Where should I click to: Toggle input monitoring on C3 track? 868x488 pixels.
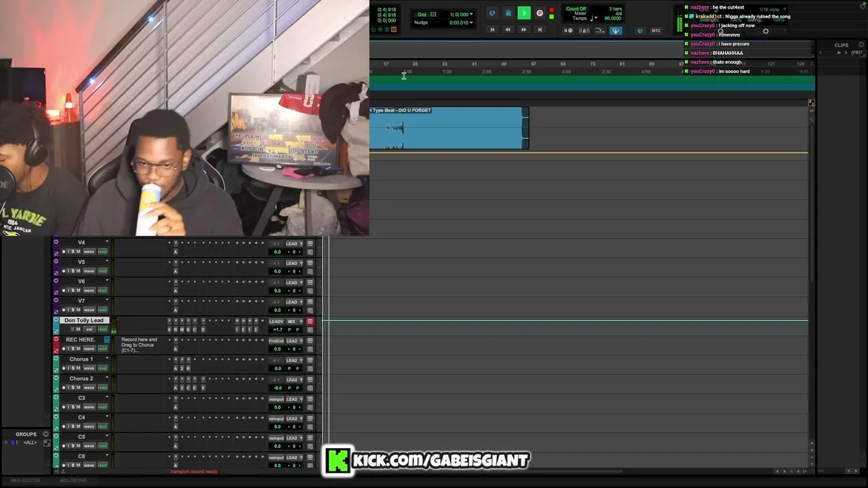coord(68,407)
